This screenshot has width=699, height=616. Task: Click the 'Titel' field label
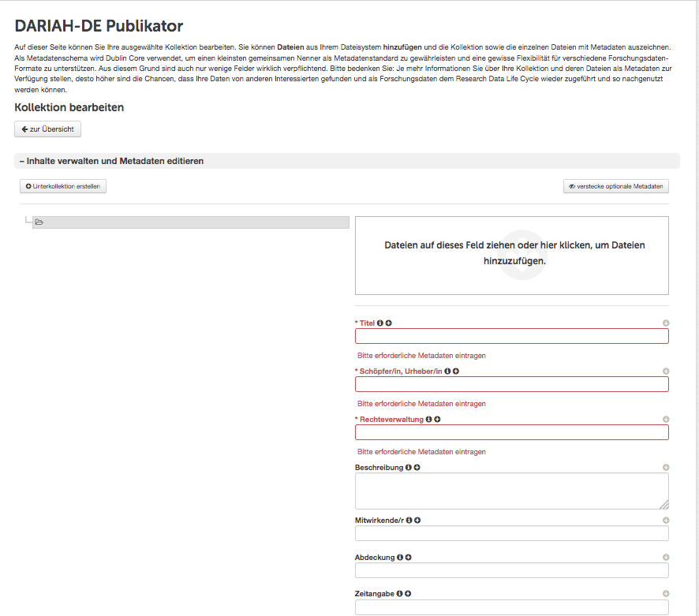[367, 323]
